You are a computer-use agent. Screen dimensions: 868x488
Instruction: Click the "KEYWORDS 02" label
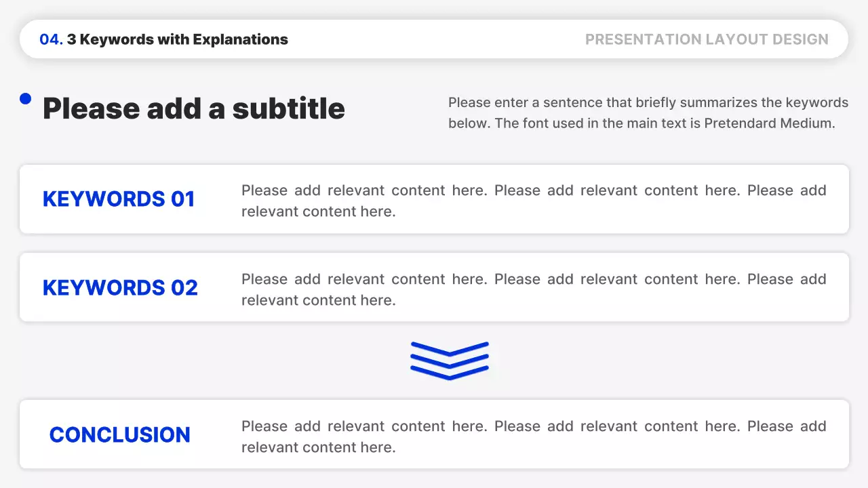click(120, 287)
